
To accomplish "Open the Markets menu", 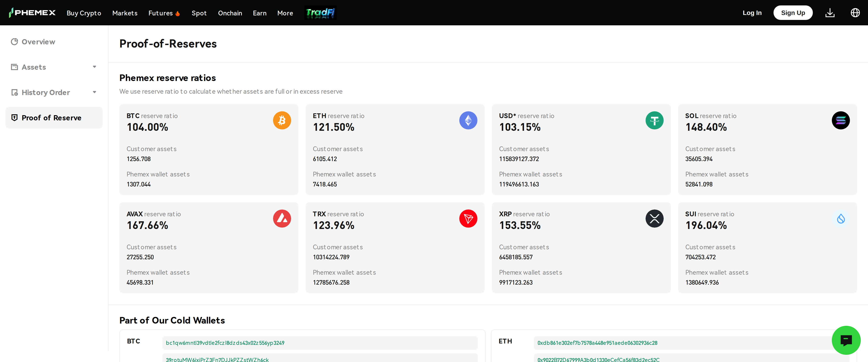I will click(x=125, y=13).
